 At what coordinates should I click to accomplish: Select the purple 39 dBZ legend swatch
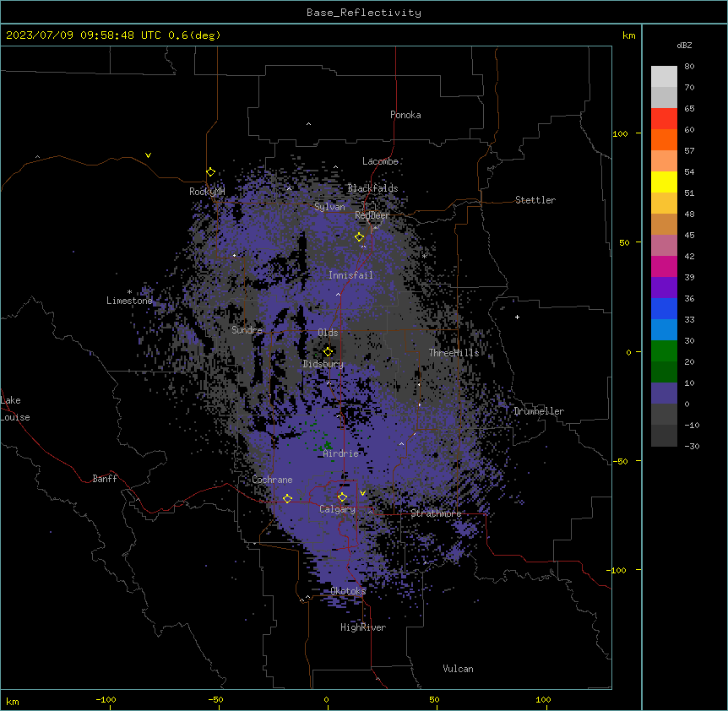coord(664,287)
